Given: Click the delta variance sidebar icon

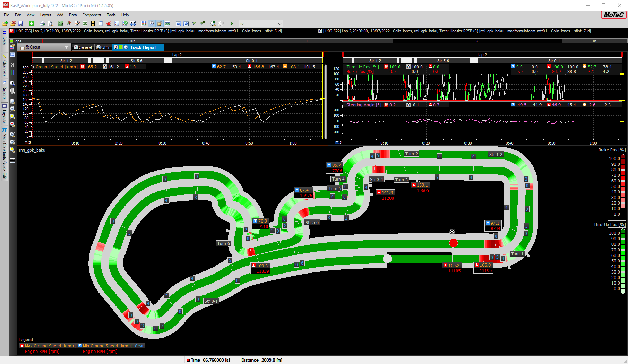Looking at the screenshot, I should (12, 65).
